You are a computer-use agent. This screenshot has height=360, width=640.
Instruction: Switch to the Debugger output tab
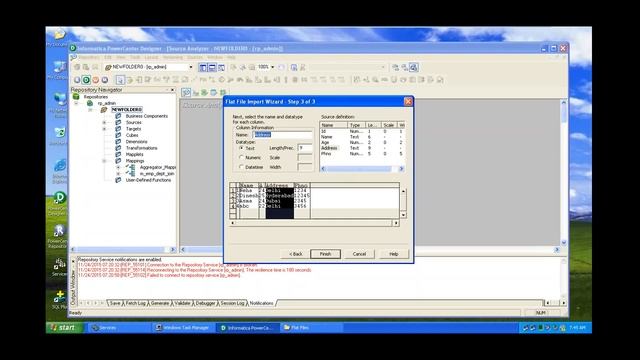coord(205,303)
